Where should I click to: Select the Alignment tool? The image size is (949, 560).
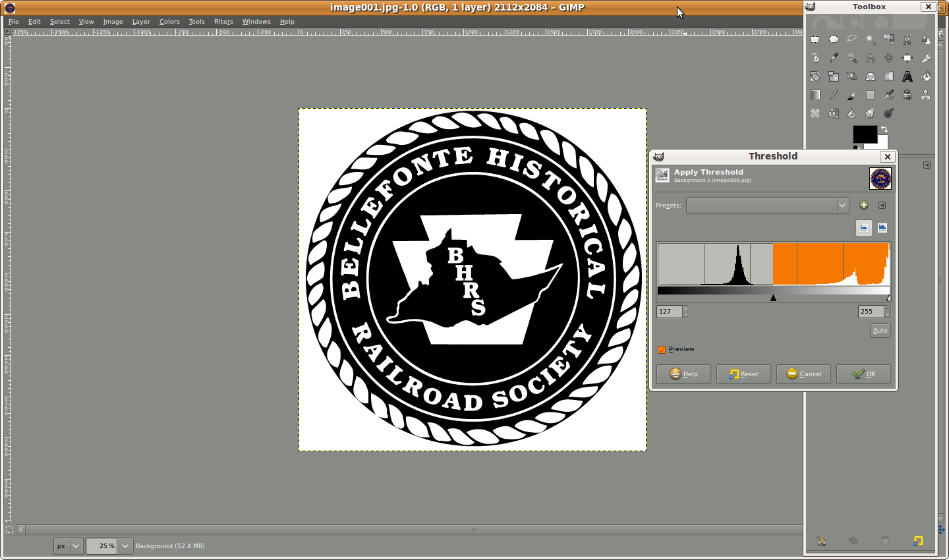click(907, 58)
